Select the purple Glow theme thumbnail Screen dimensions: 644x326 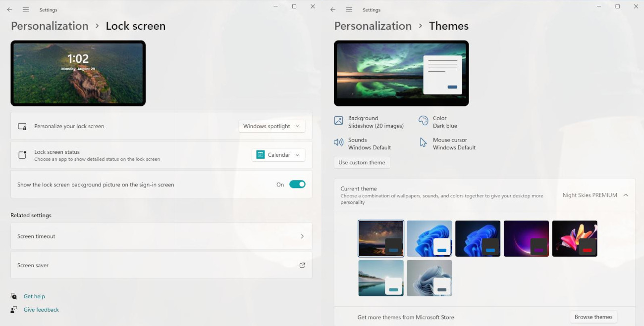pos(526,238)
